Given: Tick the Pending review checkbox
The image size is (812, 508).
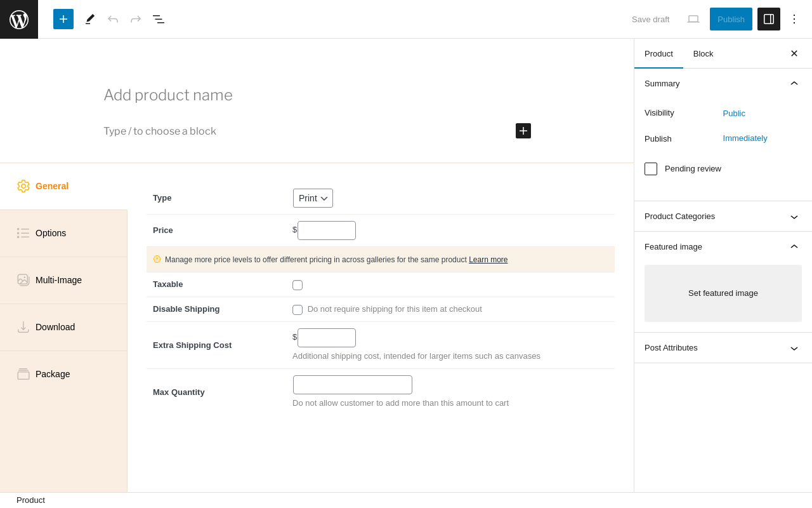Looking at the screenshot, I should 651,169.
